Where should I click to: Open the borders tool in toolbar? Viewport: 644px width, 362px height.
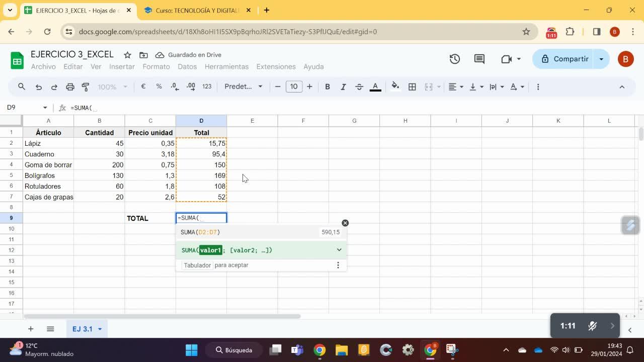click(412, 87)
